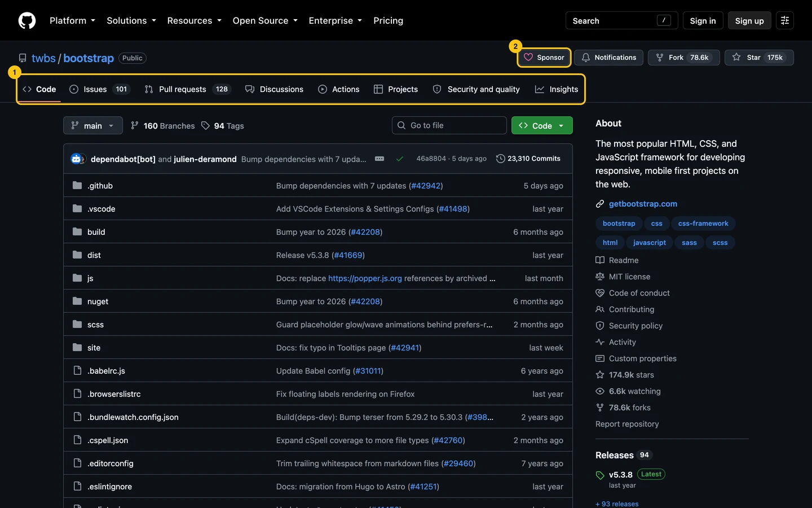The height and width of the screenshot is (508, 812).
Task: Click the Sign up button
Action: click(x=749, y=20)
